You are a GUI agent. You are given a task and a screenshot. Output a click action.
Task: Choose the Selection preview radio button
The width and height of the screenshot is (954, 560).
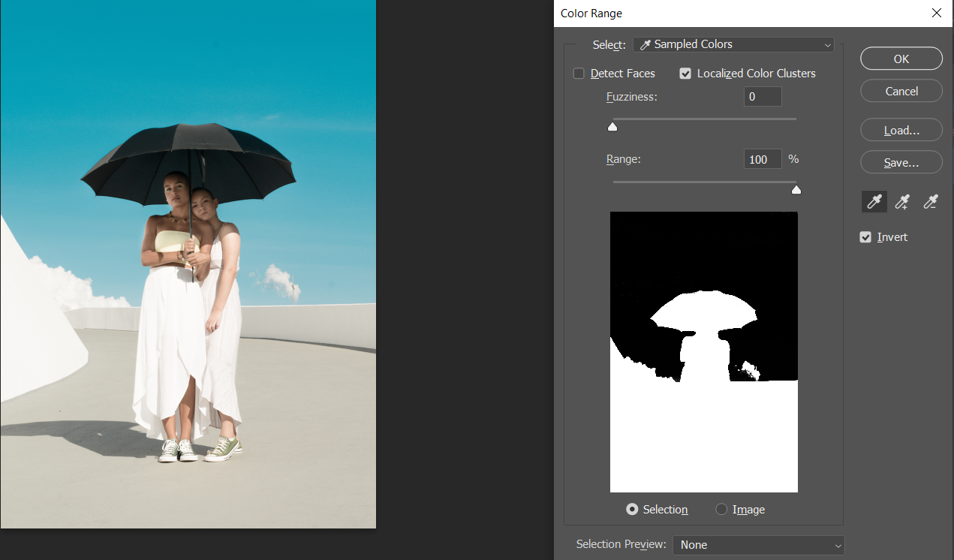[633, 509]
